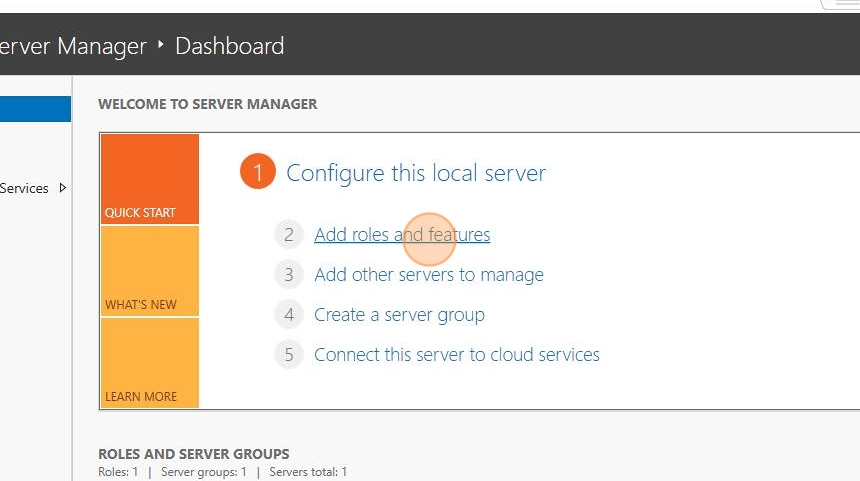Expand the Services arrow in sidebar
This screenshot has width=860, height=481.
(x=63, y=188)
